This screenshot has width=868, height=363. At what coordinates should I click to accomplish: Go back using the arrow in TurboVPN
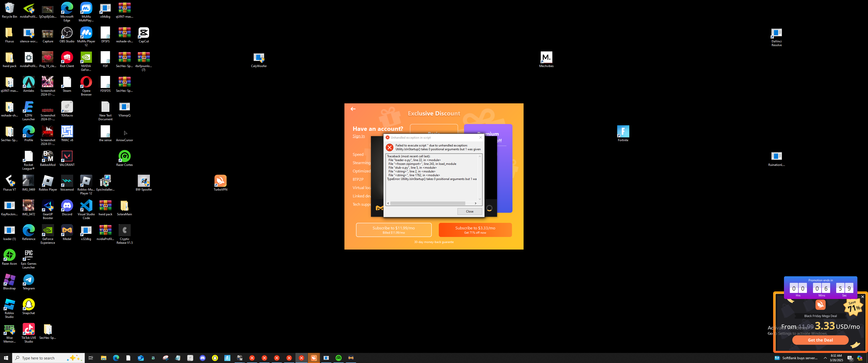point(353,109)
